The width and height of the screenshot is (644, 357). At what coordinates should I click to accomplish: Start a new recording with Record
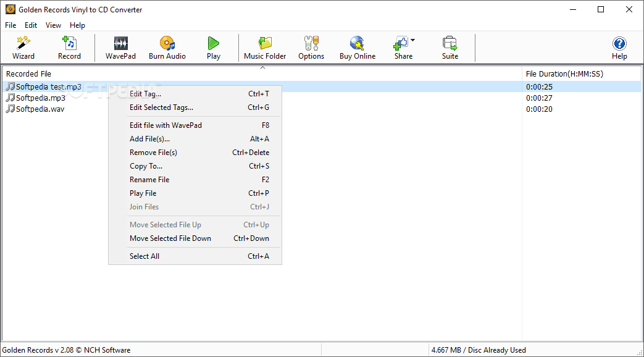69,48
